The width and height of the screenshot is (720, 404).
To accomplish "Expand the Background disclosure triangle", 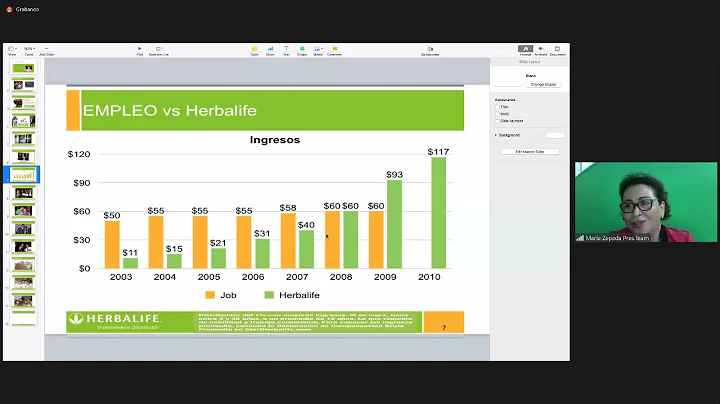I will click(x=496, y=135).
